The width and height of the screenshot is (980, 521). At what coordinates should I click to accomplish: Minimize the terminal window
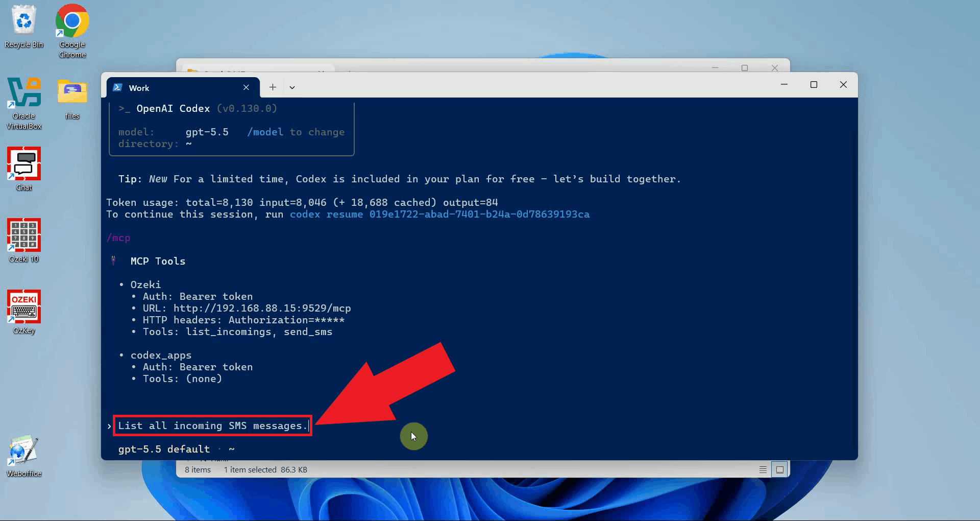point(784,84)
